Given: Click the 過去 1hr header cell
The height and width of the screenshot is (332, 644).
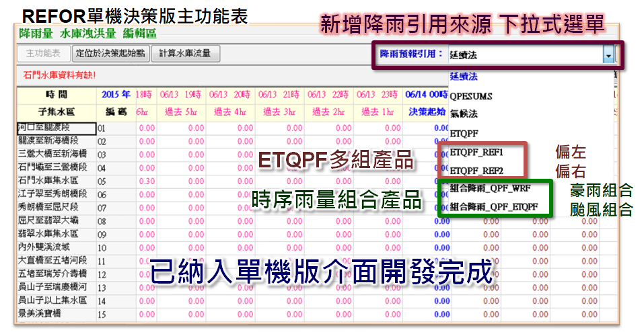Looking at the screenshot, I should click(378, 112).
